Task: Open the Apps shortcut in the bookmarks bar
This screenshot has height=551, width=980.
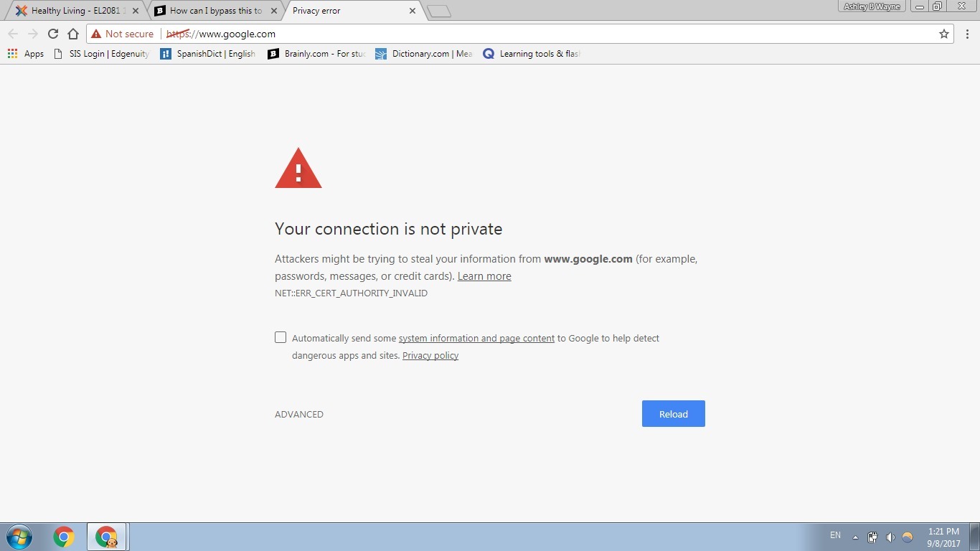Action: (26, 54)
